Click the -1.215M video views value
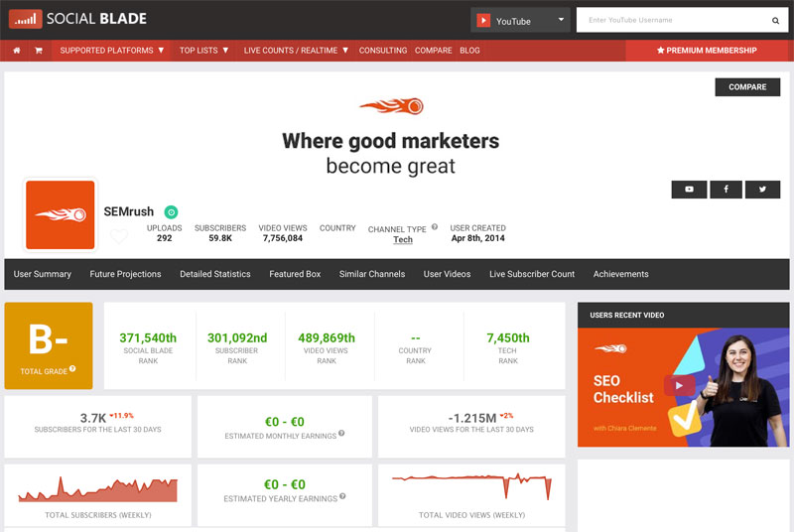Screen dimensions: 794x532 472,418
